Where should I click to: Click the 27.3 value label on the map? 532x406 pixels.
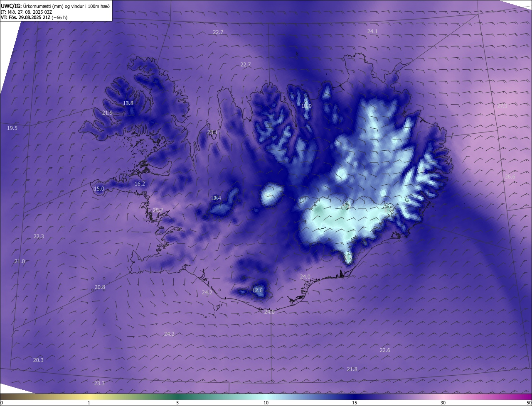502,106
